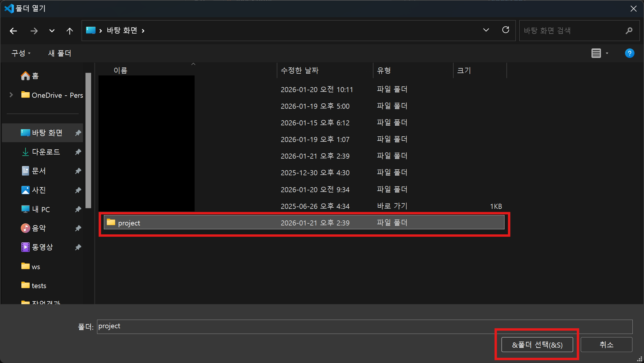The height and width of the screenshot is (363, 644).
Task: Open the 구성 menu
Action: point(21,53)
